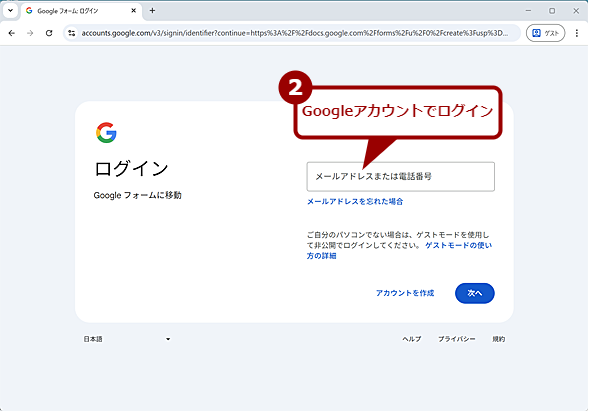Open the Chrome three-dot menu
The height and width of the screenshot is (412, 589).
coord(577,33)
